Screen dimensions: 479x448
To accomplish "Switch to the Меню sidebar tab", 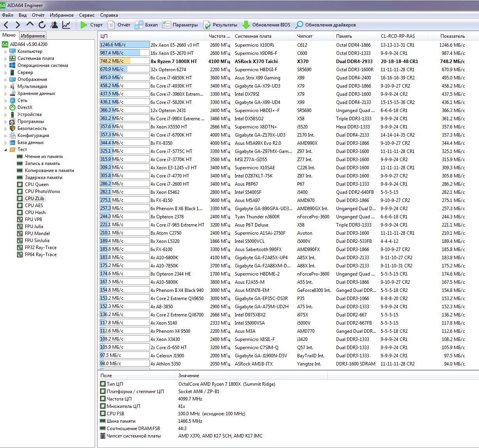I will 9,35.
